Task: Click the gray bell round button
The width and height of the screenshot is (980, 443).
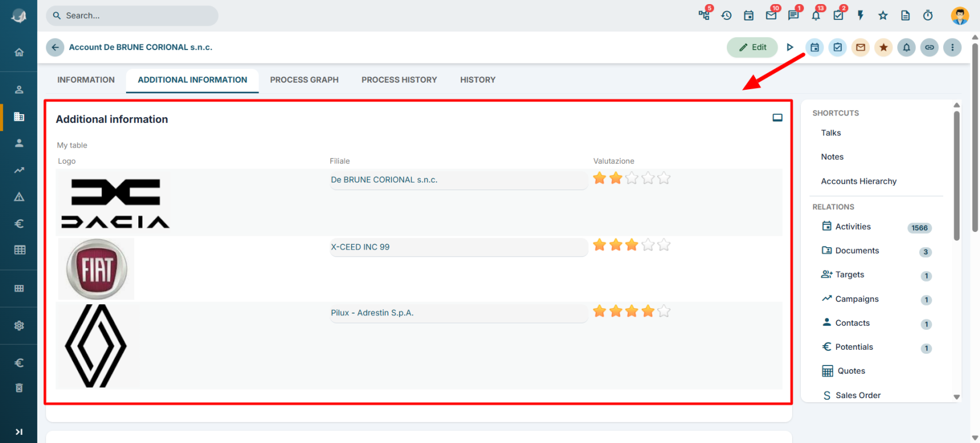Action: click(x=907, y=47)
